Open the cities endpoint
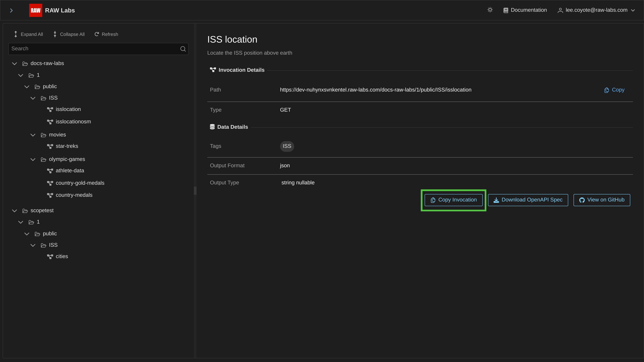The height and width of the screenshot is (362, 644). coord(62,257)
